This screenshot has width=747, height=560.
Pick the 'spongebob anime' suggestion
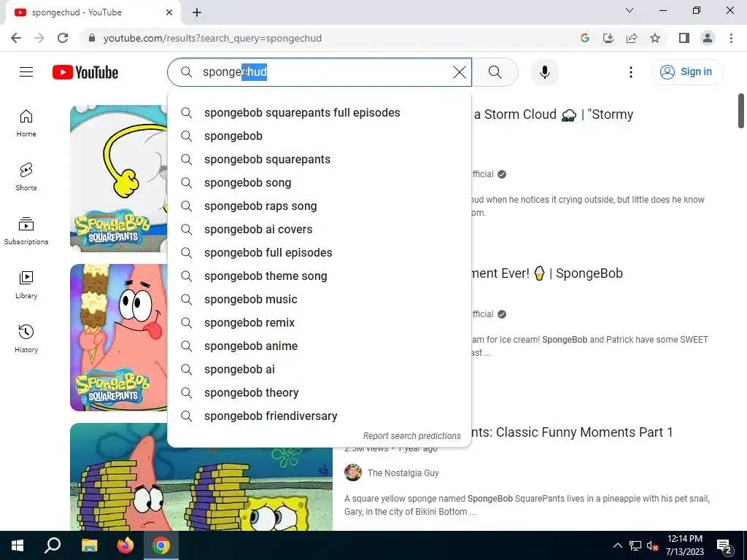coord(320,346)
